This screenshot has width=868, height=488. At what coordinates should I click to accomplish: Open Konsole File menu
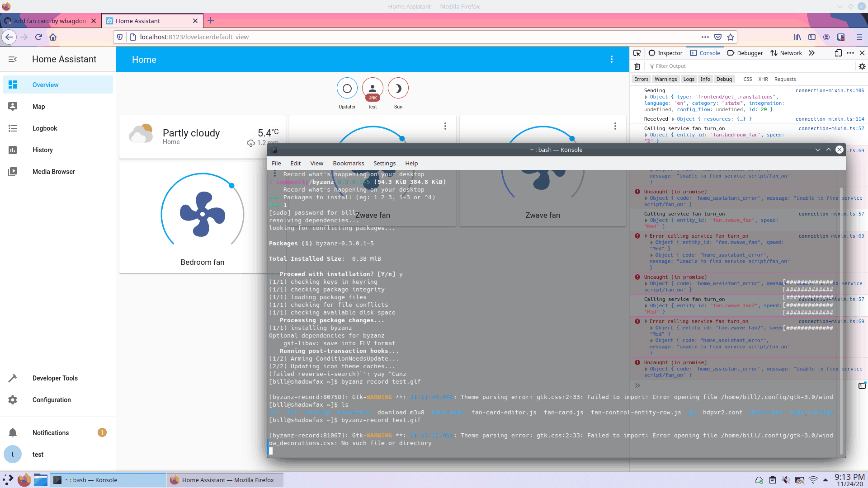click(276, 164)
